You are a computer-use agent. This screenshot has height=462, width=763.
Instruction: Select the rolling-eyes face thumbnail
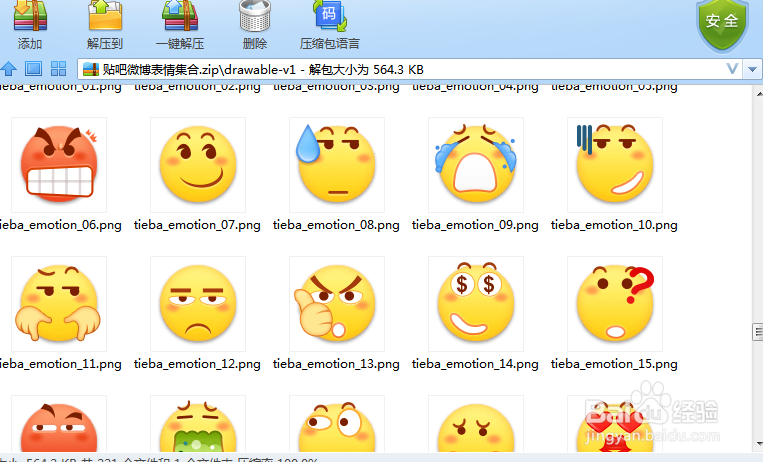337,424
